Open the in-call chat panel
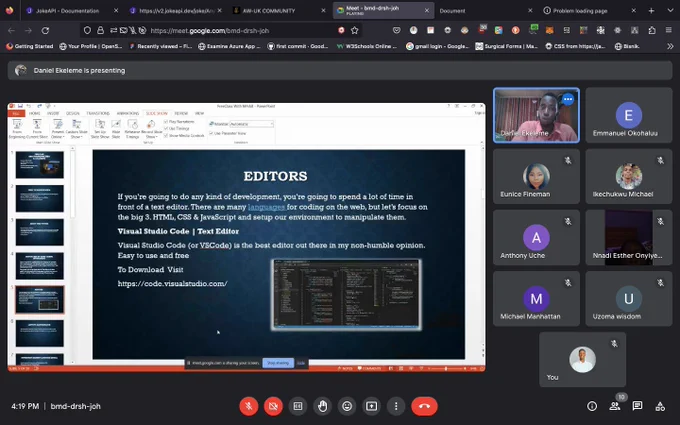Image resolution: width=680 pixels, height=425 pixels. tap(637, 406)
